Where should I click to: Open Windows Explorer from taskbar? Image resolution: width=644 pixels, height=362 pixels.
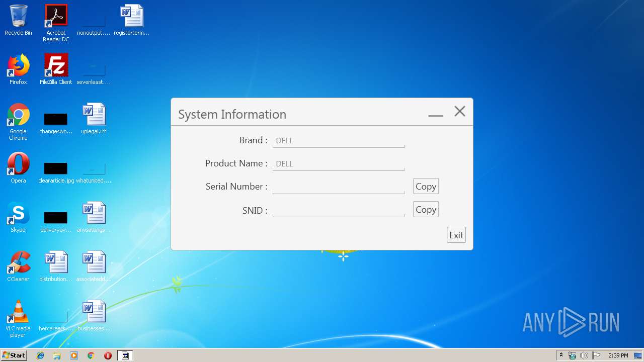pos(57,355)
